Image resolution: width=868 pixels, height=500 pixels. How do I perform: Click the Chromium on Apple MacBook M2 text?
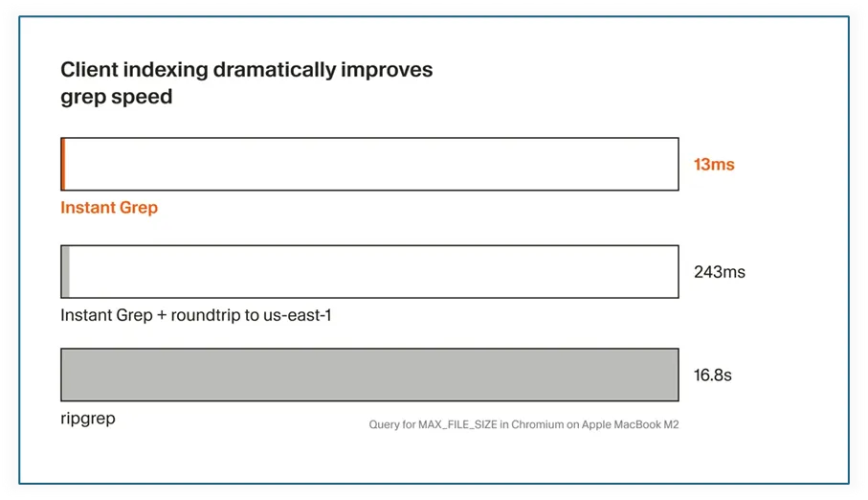click(x=595, y=424)
